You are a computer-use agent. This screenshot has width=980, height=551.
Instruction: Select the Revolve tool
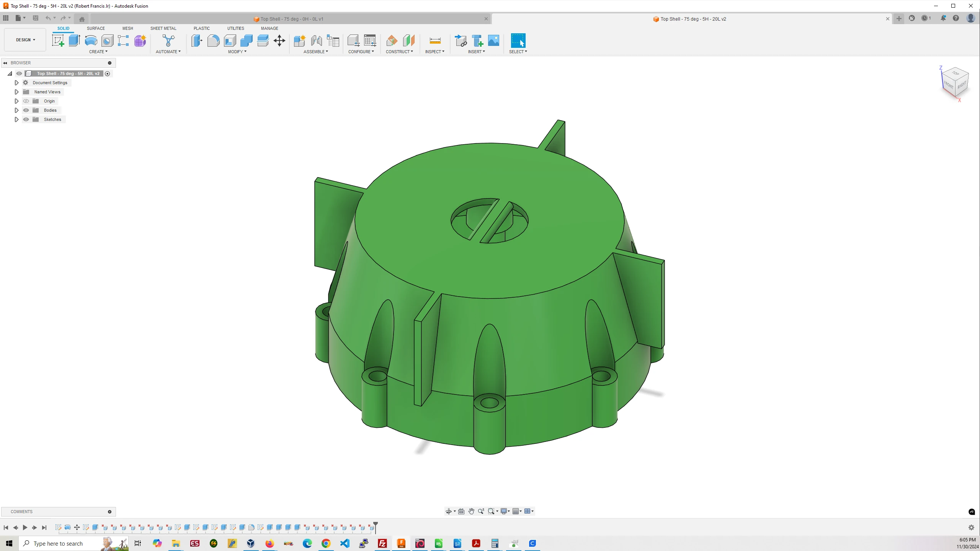pos(91,41)
